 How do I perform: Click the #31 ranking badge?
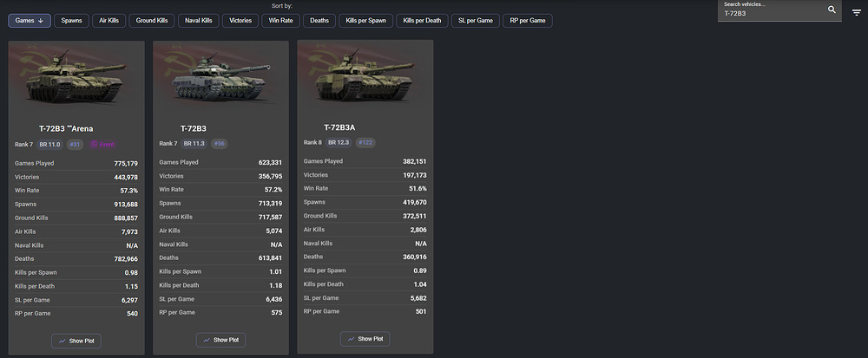(x=75, y=144)
